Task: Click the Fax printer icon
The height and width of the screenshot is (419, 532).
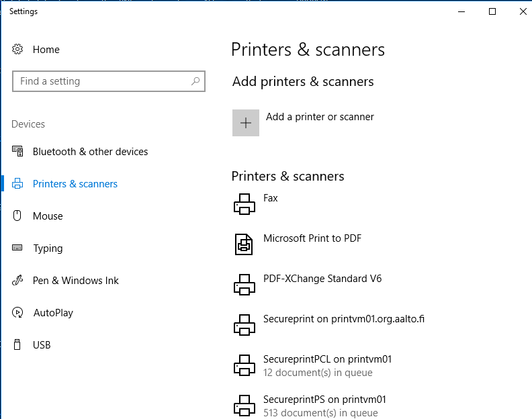Action: (x=245, y=204)
